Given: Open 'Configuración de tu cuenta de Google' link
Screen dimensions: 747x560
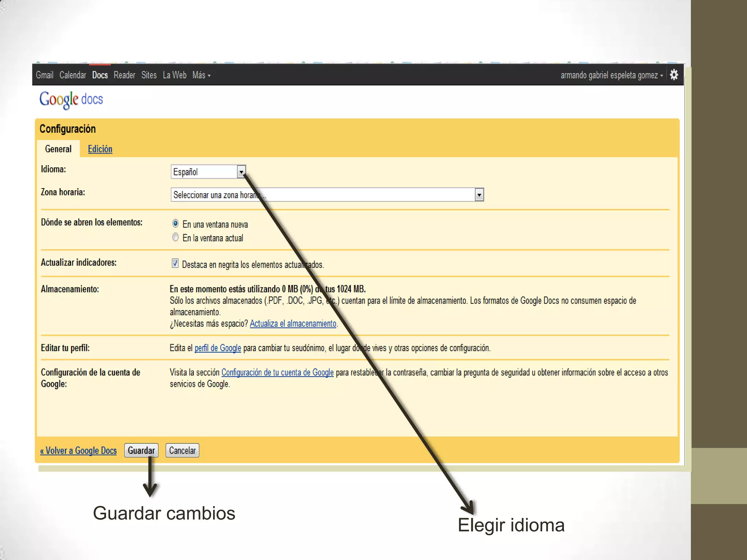Looking at the screenshot, I should point(278,372).
